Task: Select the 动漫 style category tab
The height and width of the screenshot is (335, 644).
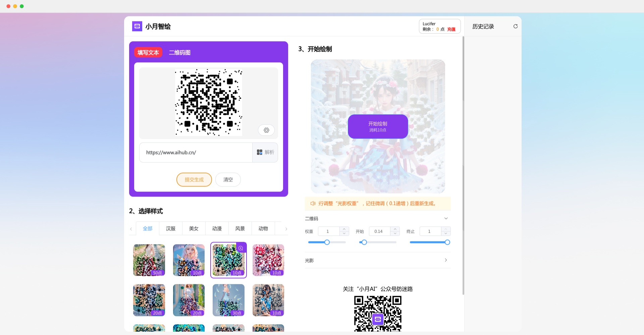Action: click(x=217, y=228)
